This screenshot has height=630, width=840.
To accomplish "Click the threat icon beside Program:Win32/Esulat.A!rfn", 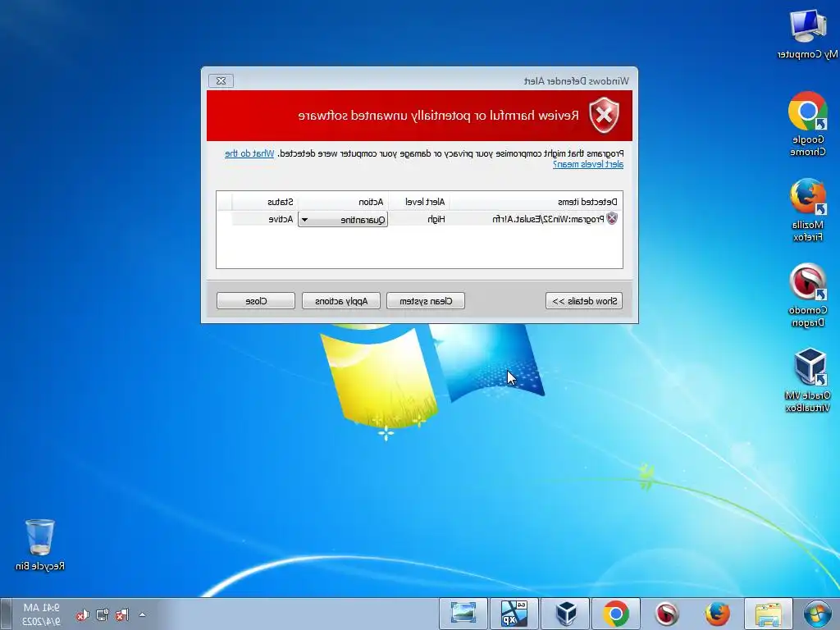I will (x=612, y=218).
